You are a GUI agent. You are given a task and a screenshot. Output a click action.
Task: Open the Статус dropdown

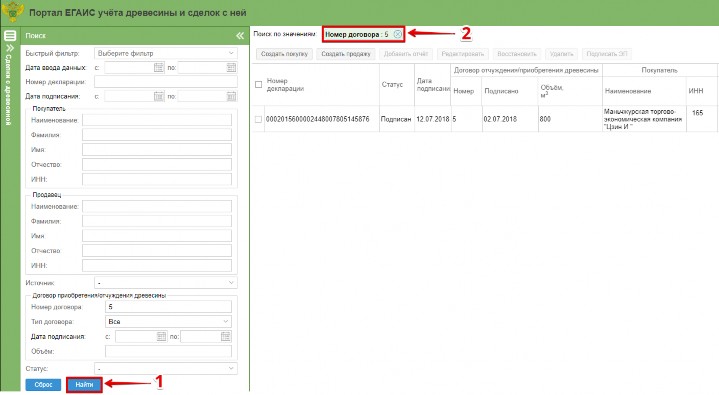point(166,368)
